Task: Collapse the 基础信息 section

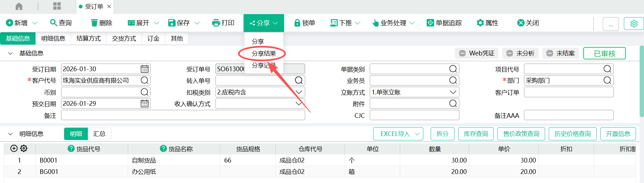Action: coord(10,53)
